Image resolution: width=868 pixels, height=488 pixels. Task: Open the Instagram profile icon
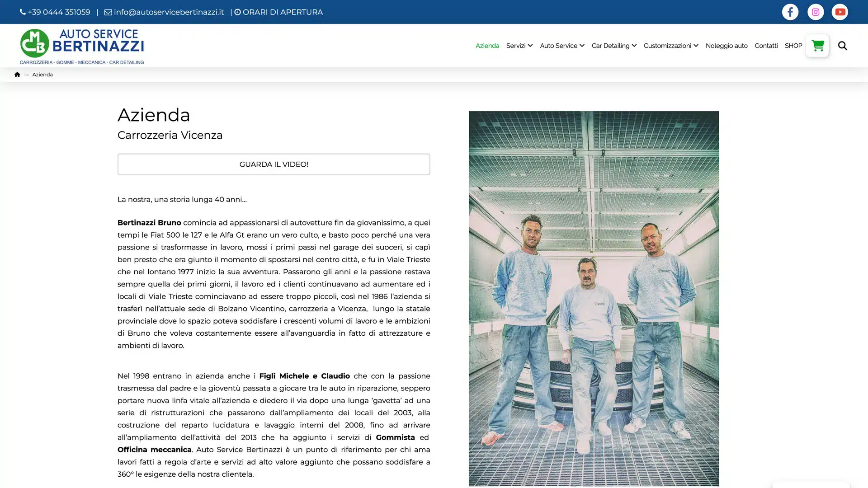pyautogui.click(x=815, y=12)
